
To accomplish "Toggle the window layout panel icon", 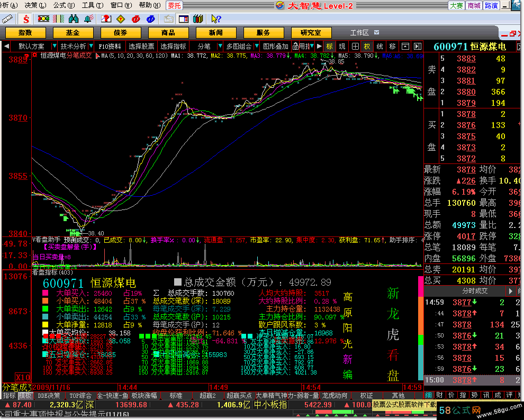I will click(184, 19).
